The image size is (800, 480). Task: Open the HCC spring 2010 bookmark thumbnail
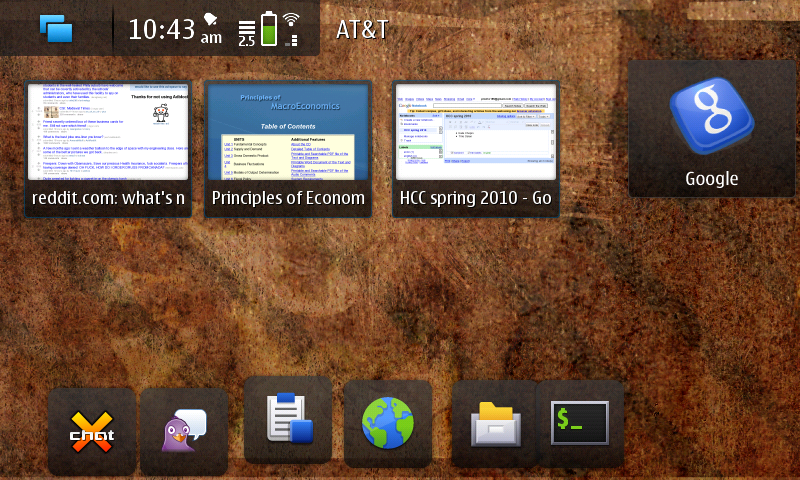pyautogui.click(x=475, y=132)
